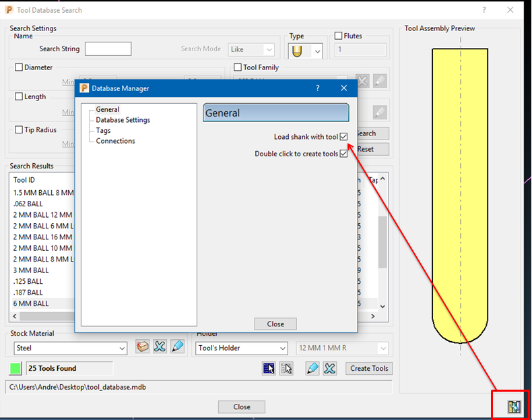532x420 pixels.
Task: Select the 3 MM BALL row
Action: 43,270
